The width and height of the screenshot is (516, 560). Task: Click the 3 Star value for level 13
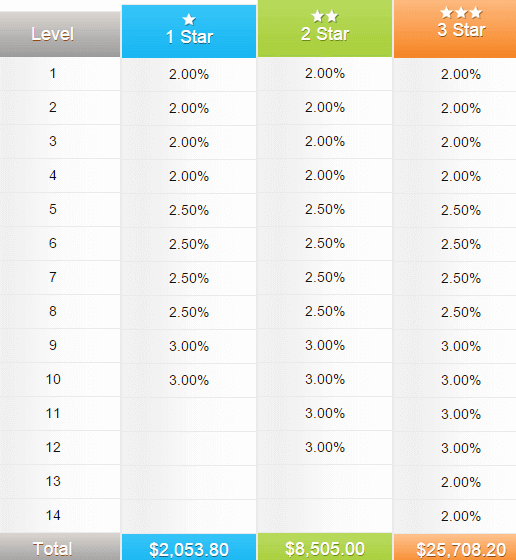coord(461,482)
